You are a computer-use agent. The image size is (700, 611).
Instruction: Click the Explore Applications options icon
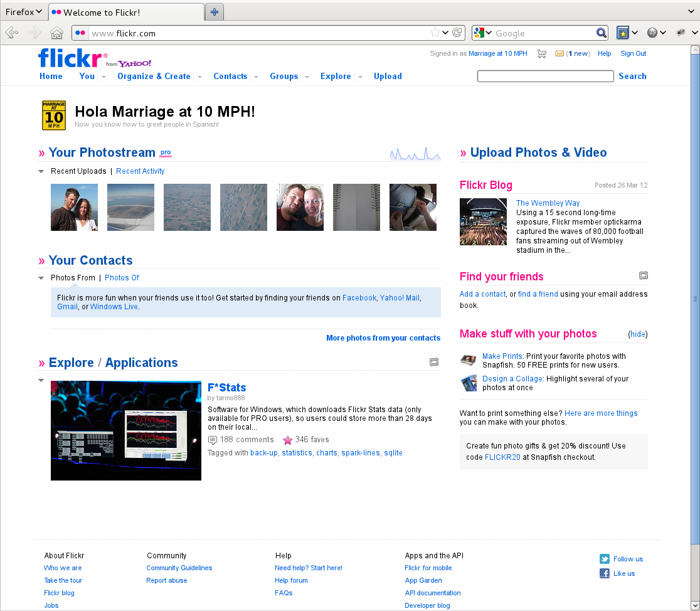(434, 362)
